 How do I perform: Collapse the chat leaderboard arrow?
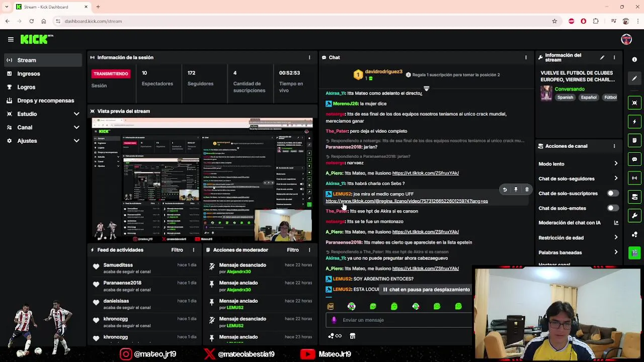pyautogui.click(x=426, y=88)
